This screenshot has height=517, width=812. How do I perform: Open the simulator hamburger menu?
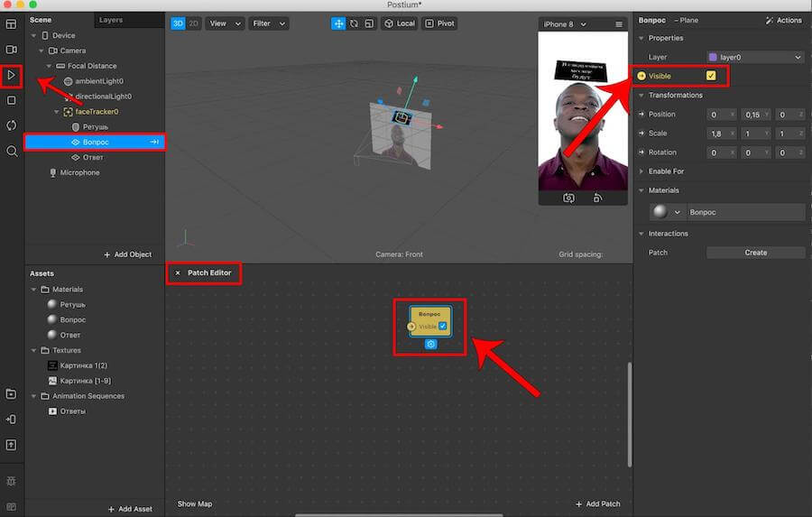click(619, 23)
